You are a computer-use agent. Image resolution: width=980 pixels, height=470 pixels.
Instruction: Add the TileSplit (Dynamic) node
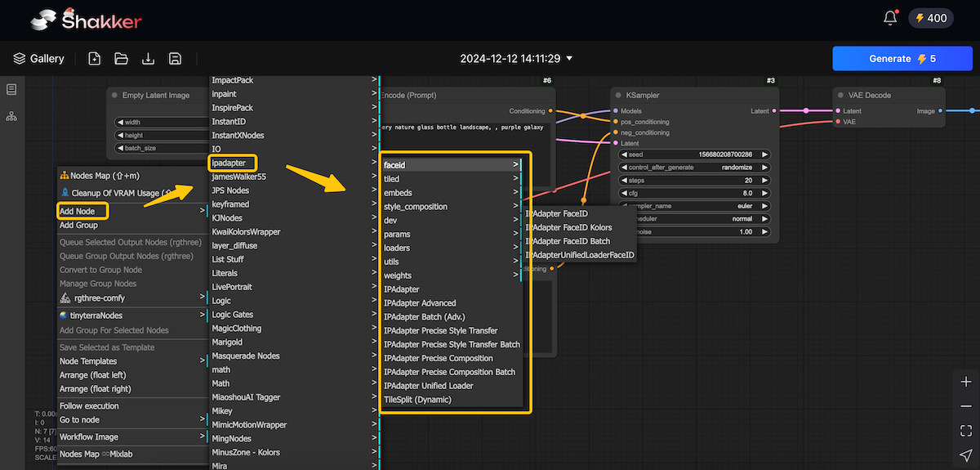pos(452,400)
